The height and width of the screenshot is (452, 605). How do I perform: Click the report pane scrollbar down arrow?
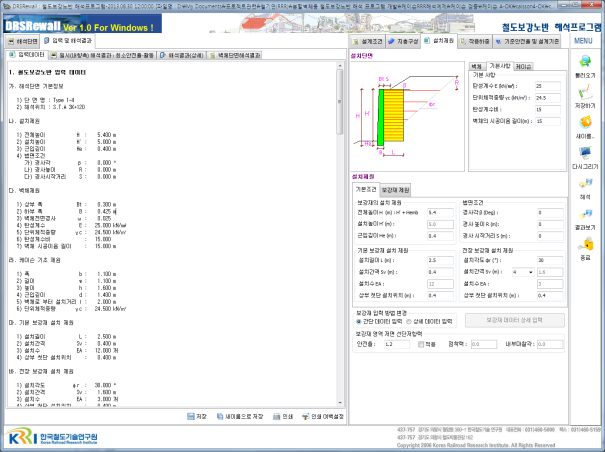click(340, 402)
